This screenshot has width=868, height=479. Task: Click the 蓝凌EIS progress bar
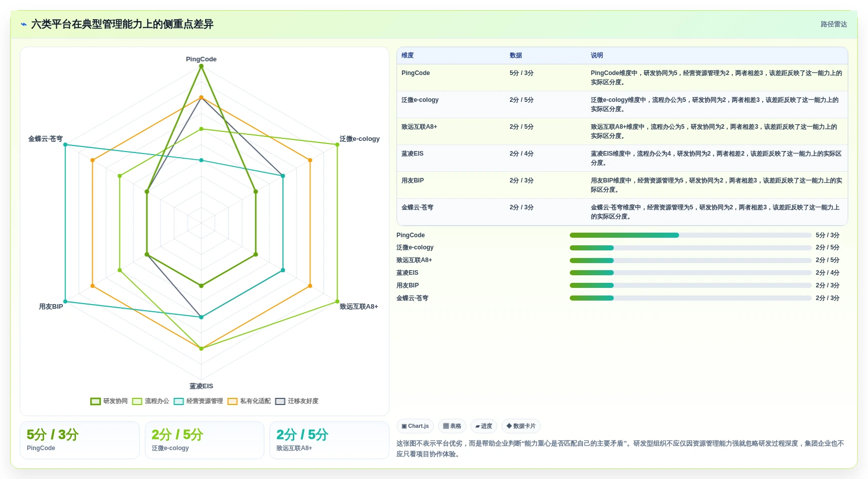click(x=690, y=273)
